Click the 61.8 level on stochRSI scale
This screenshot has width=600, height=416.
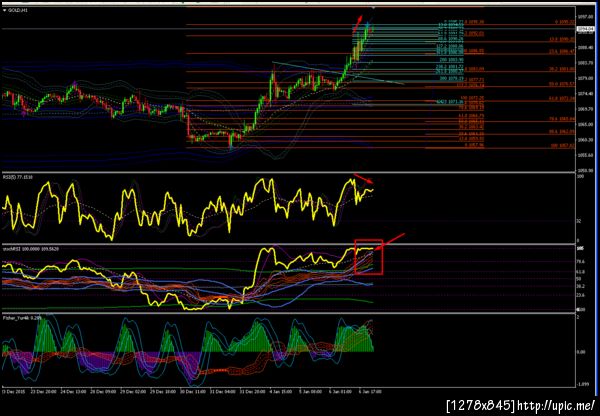point(581,271)
